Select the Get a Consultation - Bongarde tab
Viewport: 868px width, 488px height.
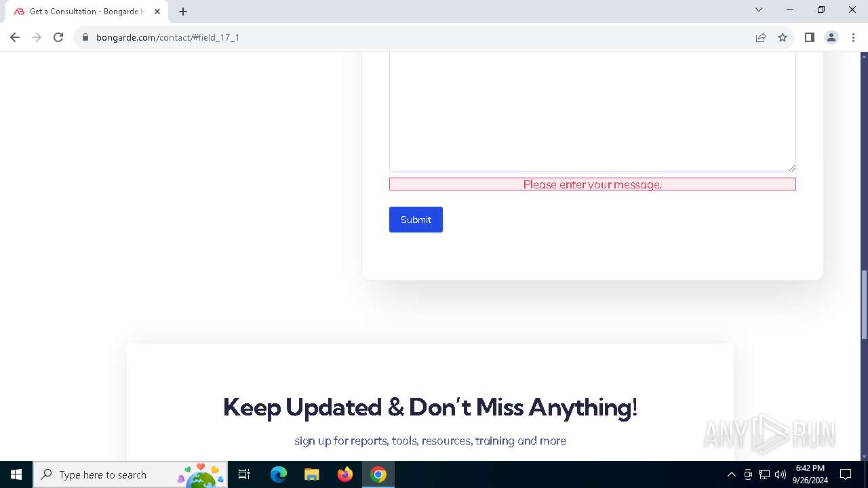(x=88, y=12)
